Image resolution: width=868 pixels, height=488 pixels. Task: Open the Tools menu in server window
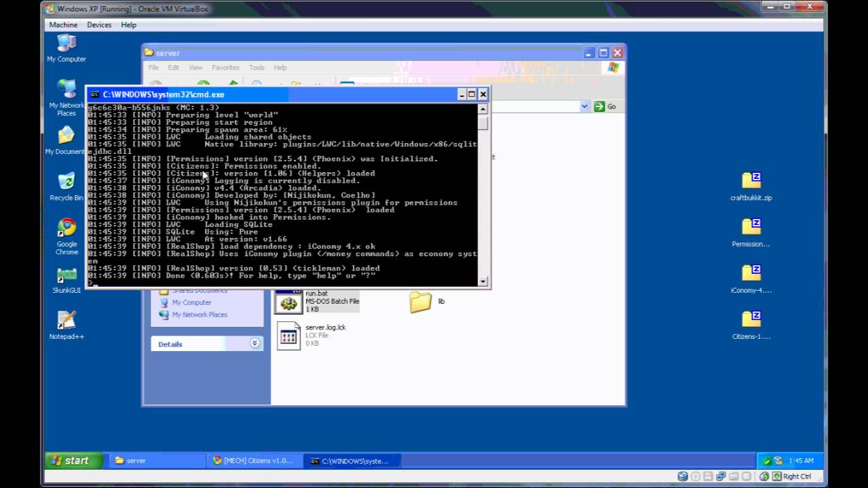tap(256, 68)
